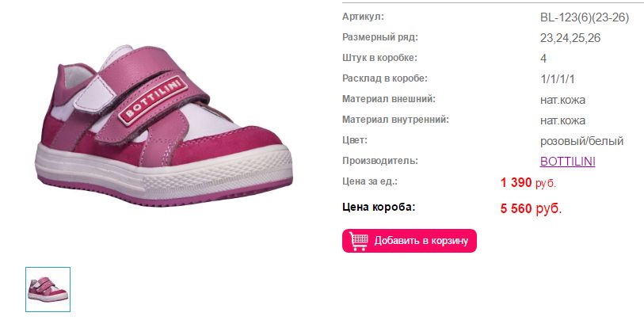Click the box price 5 560 руб.

pyautogui.click(x=531, y=208)
